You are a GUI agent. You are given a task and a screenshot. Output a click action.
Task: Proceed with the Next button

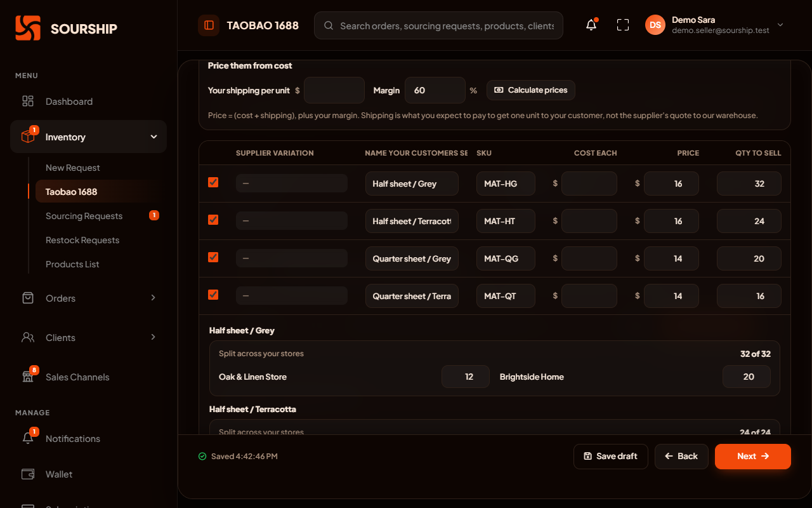753,457
